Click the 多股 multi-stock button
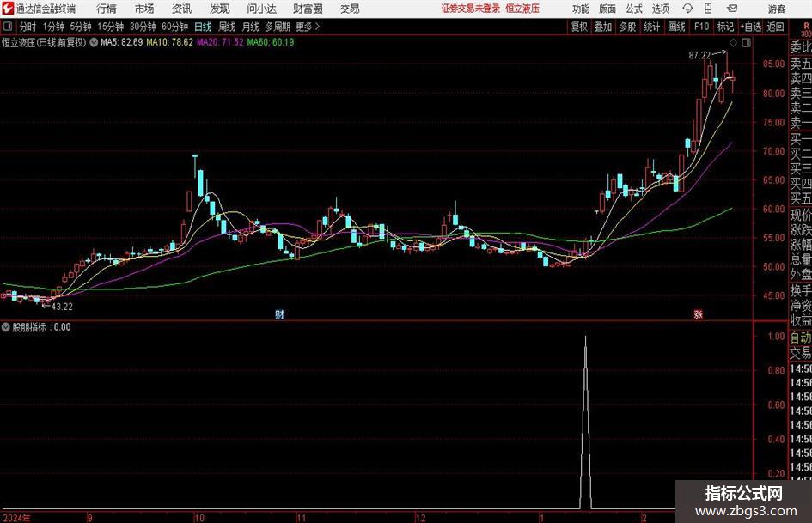Viewport: 812px width, 523px height. (x=627, y=27)
